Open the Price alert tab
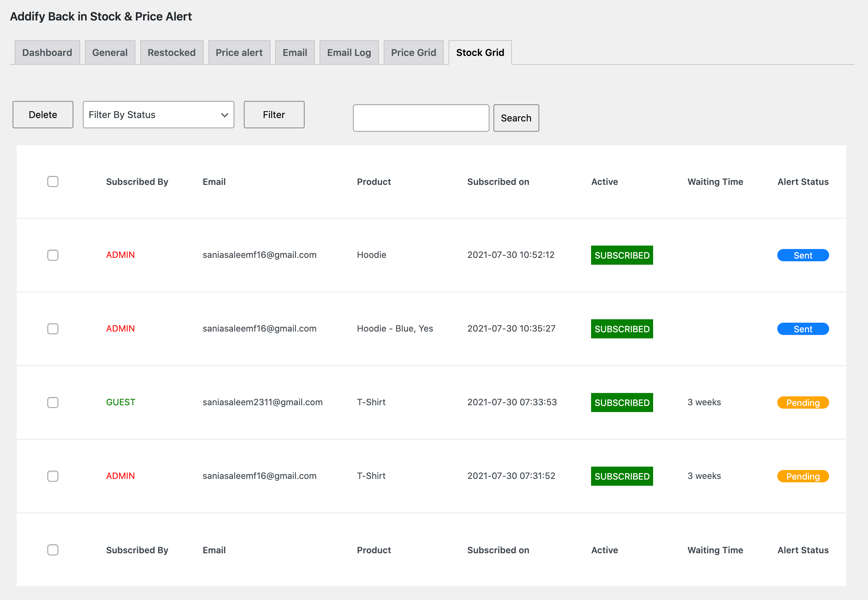This screenshot has width=868, height=600. click(239, 52)
